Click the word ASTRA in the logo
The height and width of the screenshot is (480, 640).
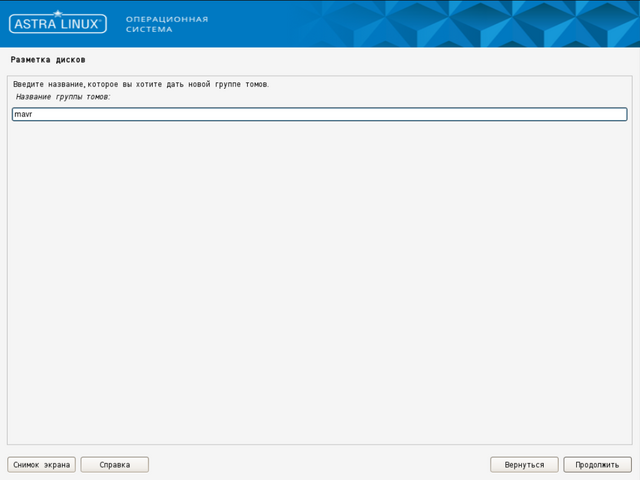pyautogui.click(x=36, y=24)
